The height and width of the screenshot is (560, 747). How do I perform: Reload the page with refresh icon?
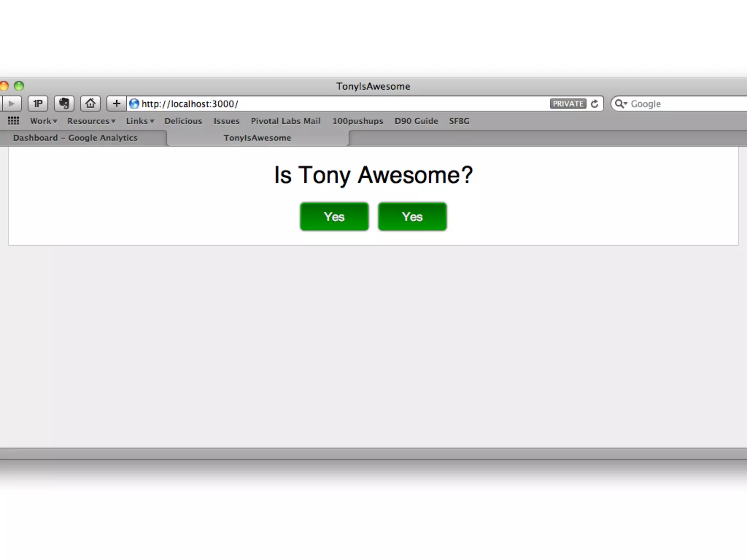coord(595,104)
